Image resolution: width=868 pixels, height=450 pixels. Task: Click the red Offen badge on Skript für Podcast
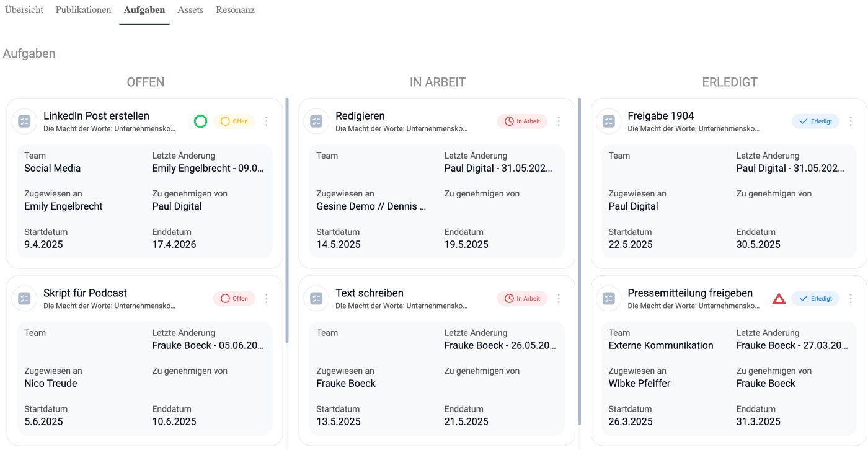tap(234, 299)
